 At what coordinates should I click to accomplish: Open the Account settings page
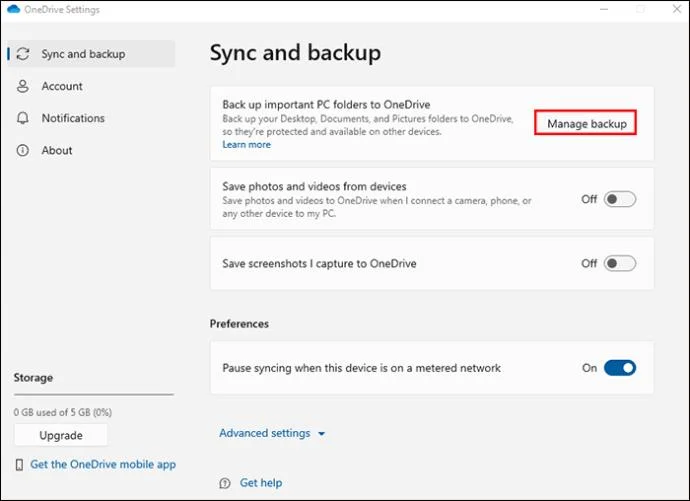[x=91, y=86]
